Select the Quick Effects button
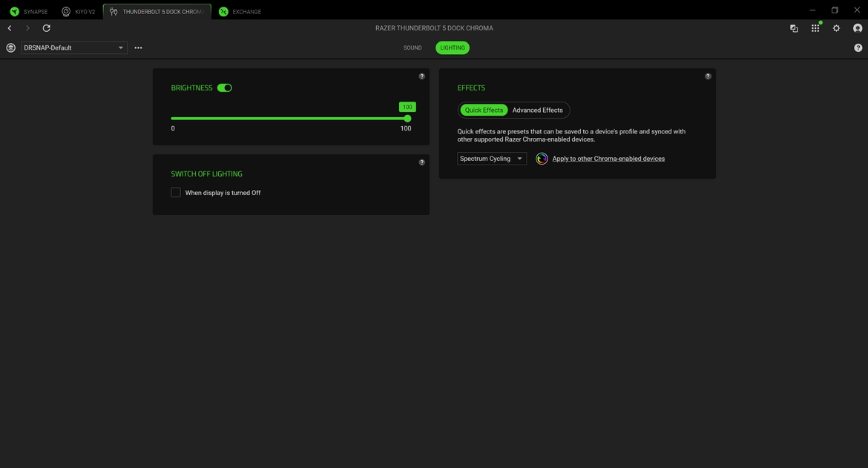Image resolution: width=868 pixels, height=468 pixels. [x=484, y=110]
